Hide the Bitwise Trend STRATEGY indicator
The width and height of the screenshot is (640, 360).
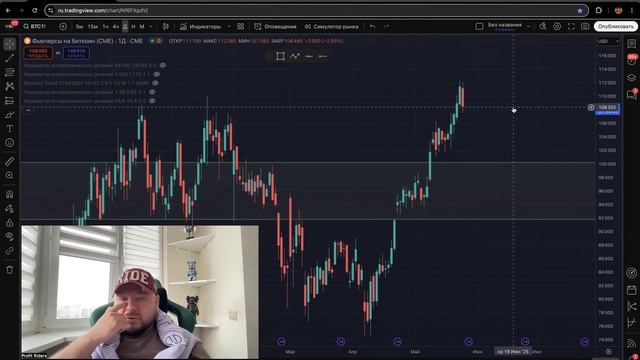[x=155, y=83]
